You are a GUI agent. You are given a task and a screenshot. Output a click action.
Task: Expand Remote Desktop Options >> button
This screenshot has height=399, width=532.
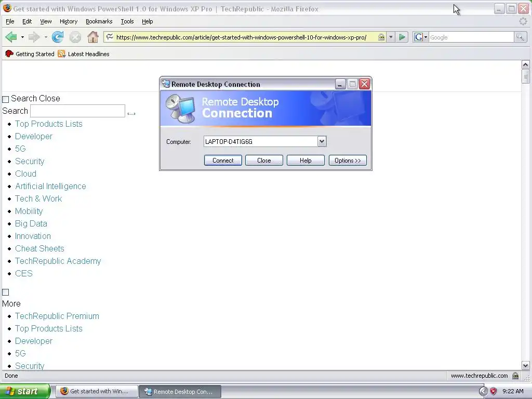tap(348, 161)
